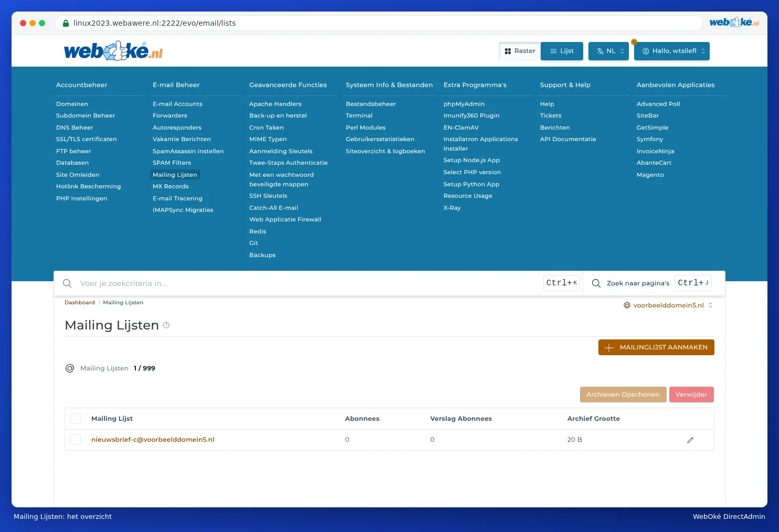Click the Archieven Opschonen button
Screen dimensions: 779x532
[x=623, y=395]
